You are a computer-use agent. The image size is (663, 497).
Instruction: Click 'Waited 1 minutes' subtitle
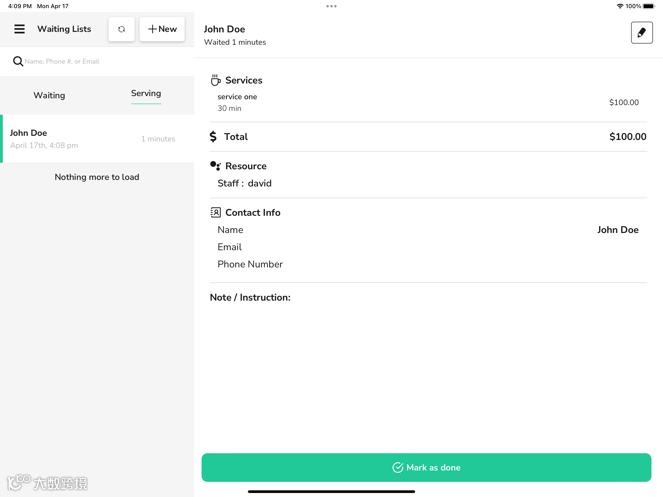(235, 42)
